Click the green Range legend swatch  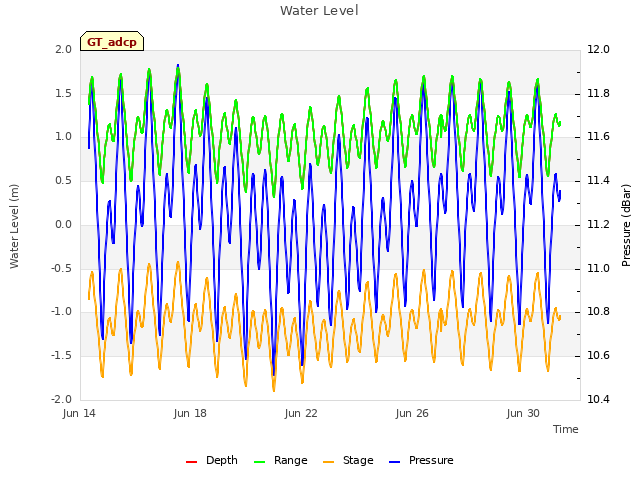point(260,462)
